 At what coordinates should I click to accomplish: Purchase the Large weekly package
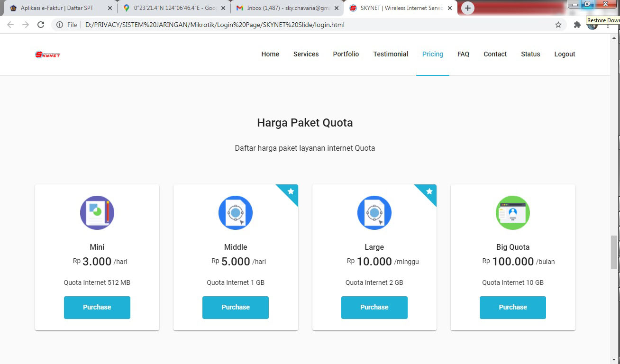coord(374,307)
